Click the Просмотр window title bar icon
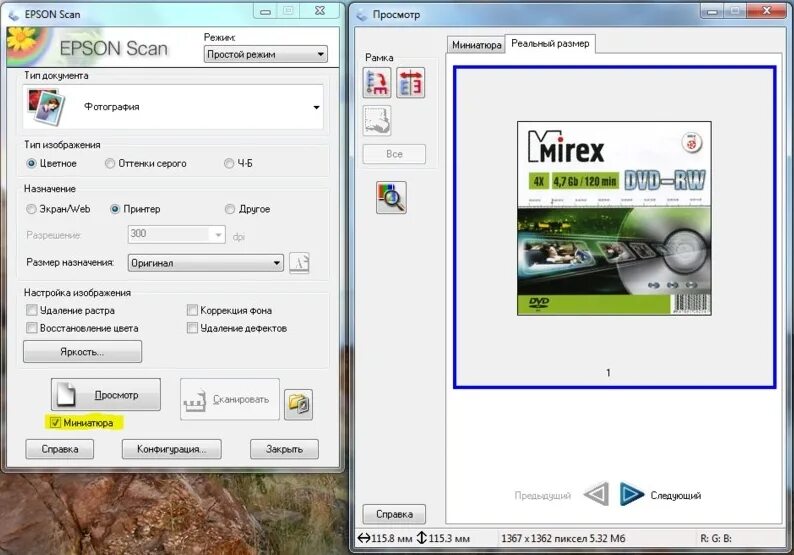Image resolution: width=794 pixels, height=555 pixels. click(362, 15)
